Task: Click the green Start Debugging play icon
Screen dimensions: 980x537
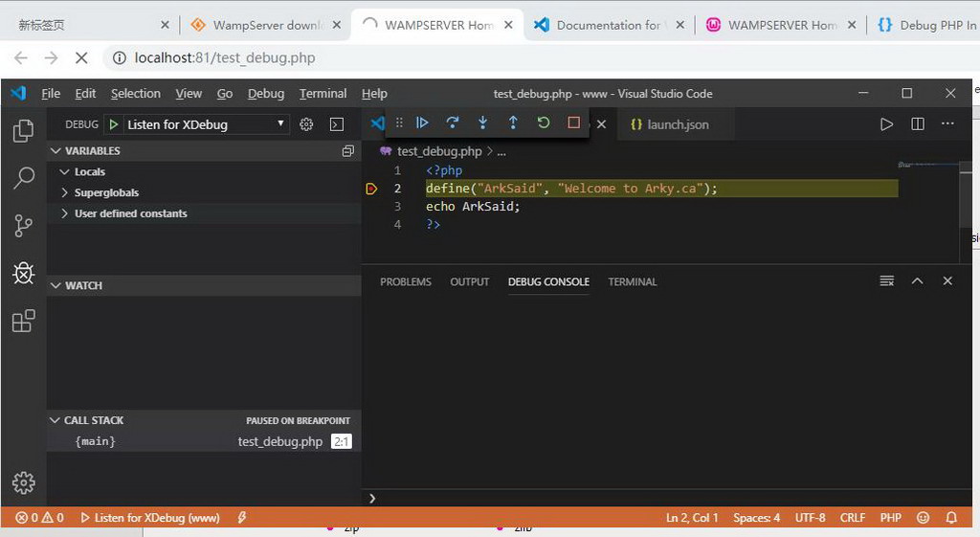Action: [114, 124]
